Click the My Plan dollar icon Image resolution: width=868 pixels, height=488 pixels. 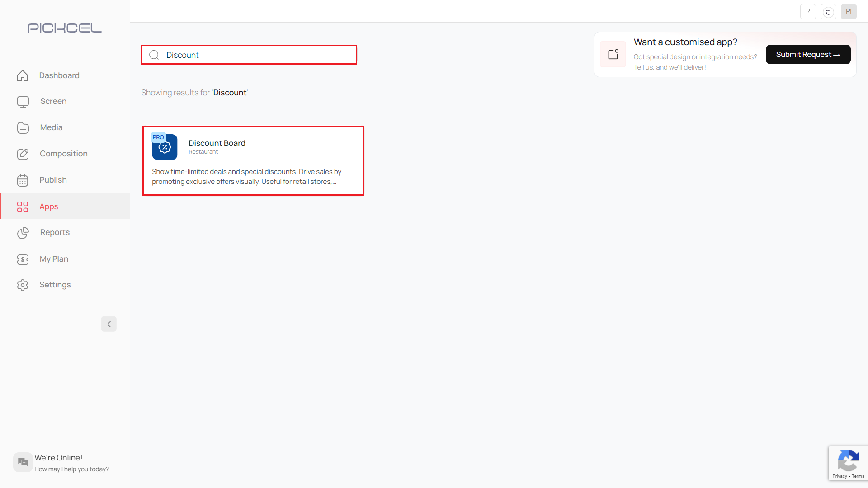[x=23, y=259]
